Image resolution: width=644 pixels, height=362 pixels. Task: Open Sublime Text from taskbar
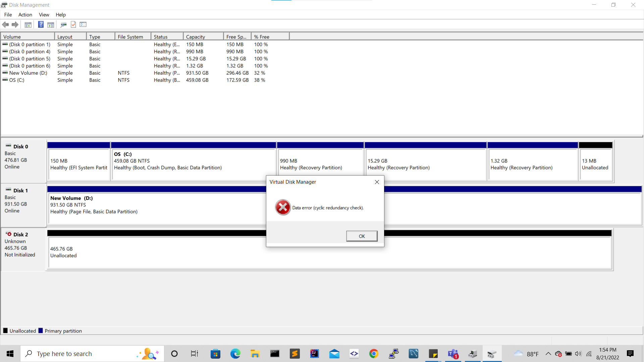[x=295, y=354]
